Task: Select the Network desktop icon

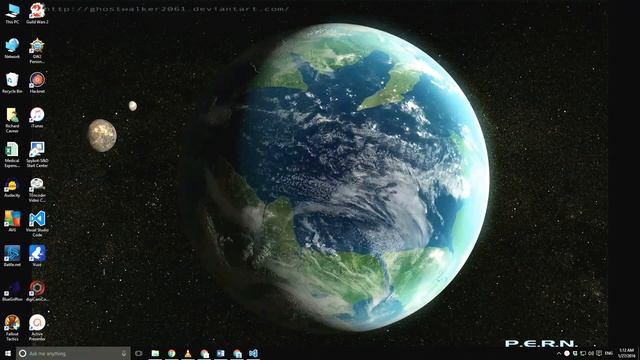Action: [x=12, y=48]
